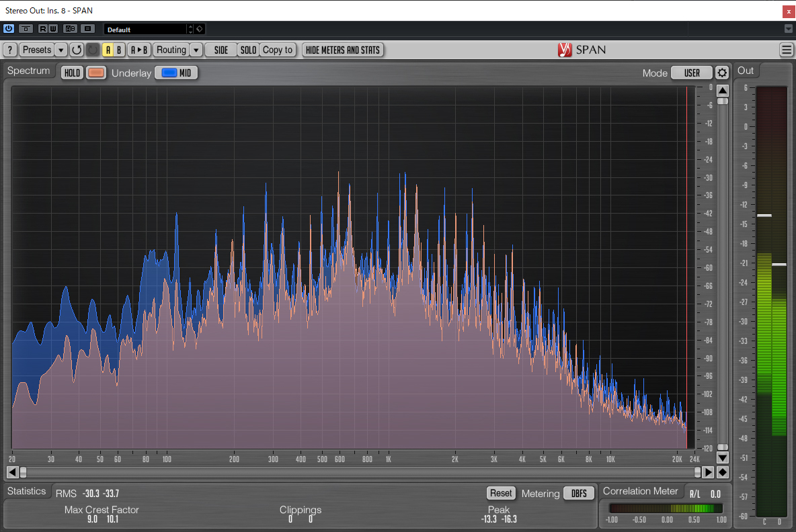The width and height of the screenshot is (796, 532).
Task: Click the Voxengo SPAN logo
Action: tap(582, 50)
